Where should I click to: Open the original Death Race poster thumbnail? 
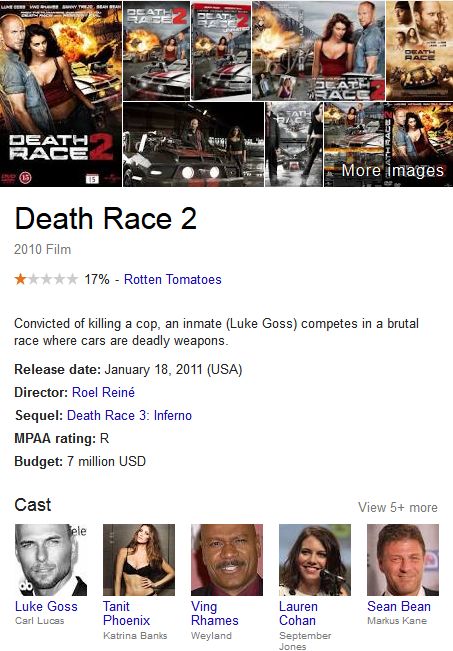pyautogui.click(x=419, y=51)
